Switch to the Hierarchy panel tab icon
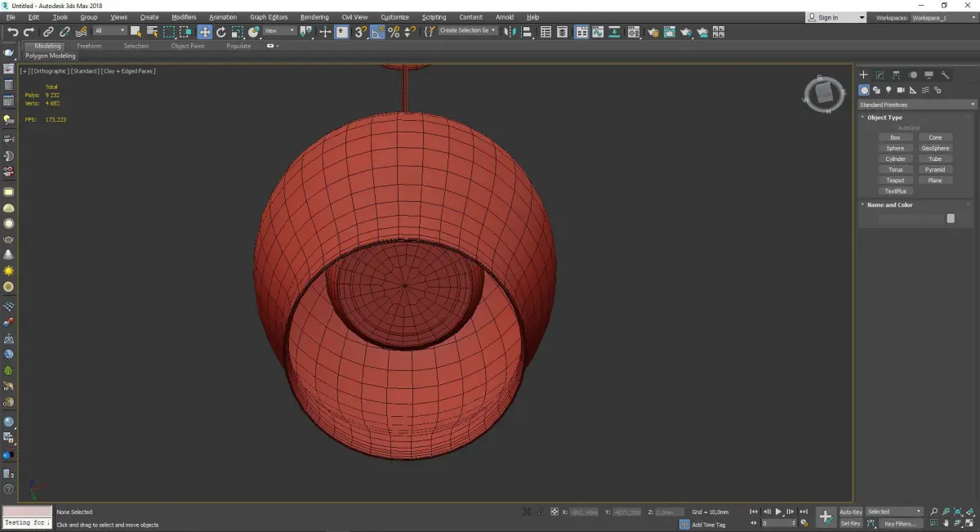Image resolution: width=980 pixels, height=532 pixels. pyautogui.click(x=896, y=75)
